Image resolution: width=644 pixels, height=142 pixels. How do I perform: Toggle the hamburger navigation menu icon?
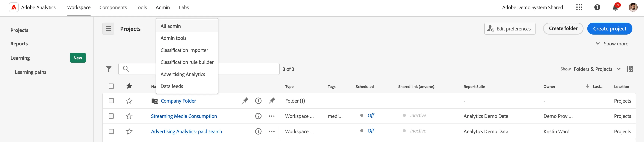108,29
